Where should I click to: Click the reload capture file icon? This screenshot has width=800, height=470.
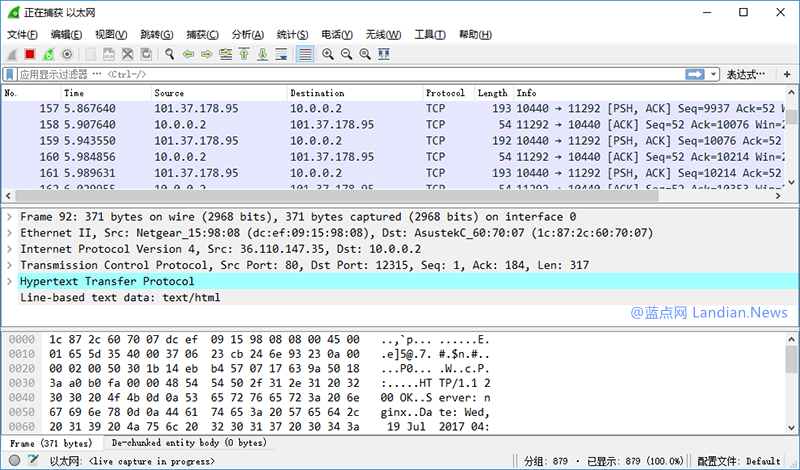point(146,54)
